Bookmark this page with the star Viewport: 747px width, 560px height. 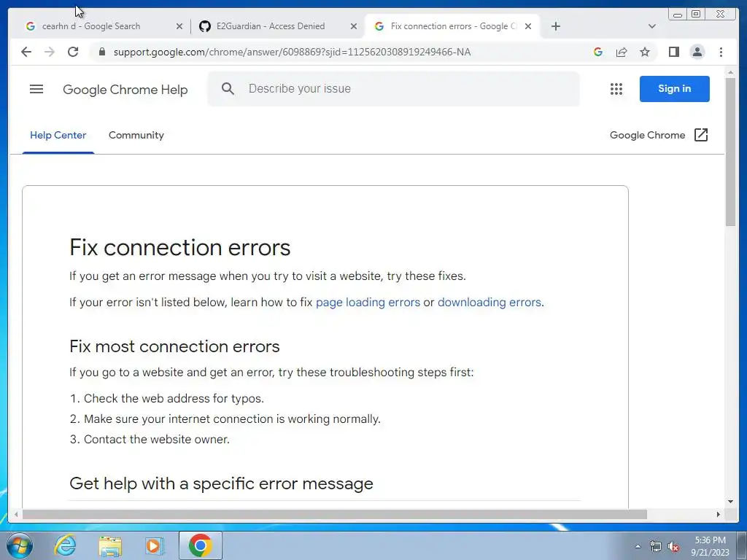[x=645, y=52]
